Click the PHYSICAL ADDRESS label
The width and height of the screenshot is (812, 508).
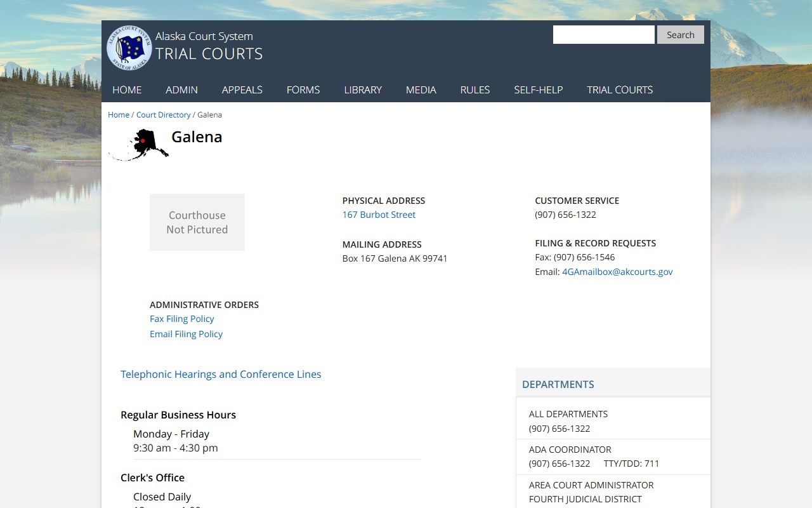pos(384,201)
